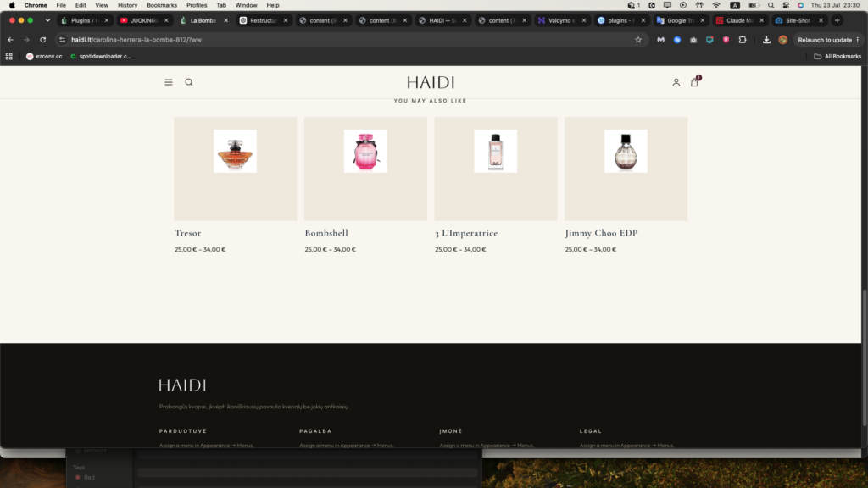Open the spotidownloader bookmark
The height and width of the screenshot is (488, 868).
(x=101, y=57)
